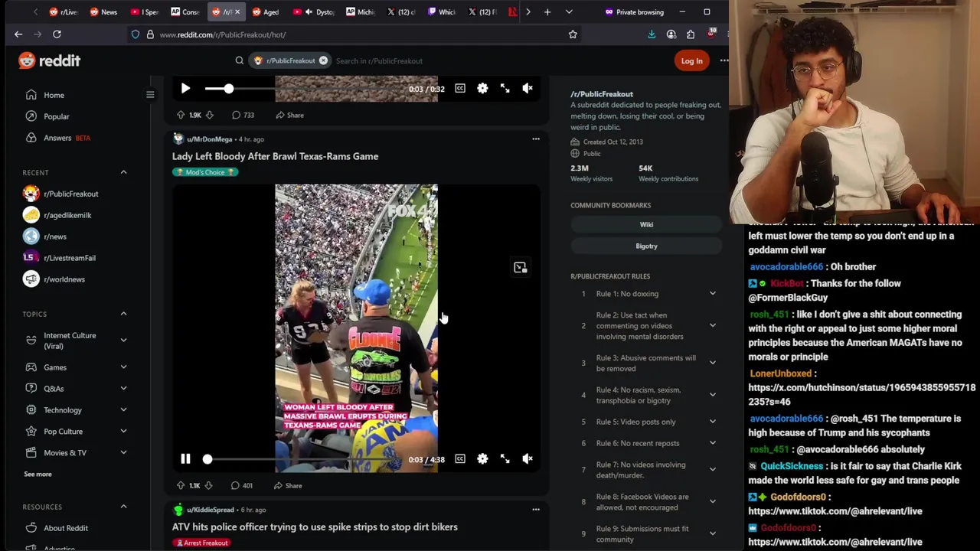Pause the Lady Left Bloody video

[185, 459]
